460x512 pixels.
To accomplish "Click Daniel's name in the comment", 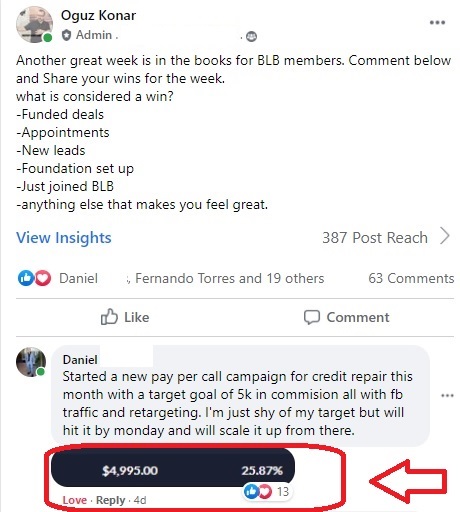I will click(x=80, y=360).
